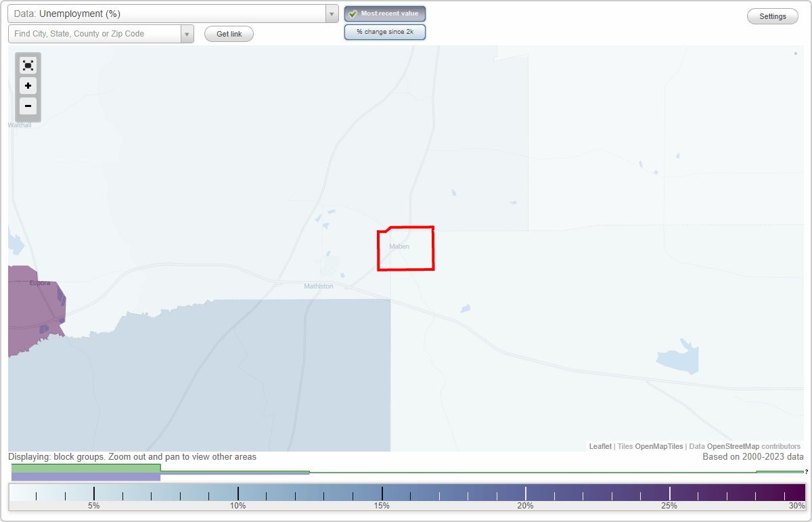Zoom out using the minus map control
This screenshot has width=812, height=522.
[x=28, y=106]
